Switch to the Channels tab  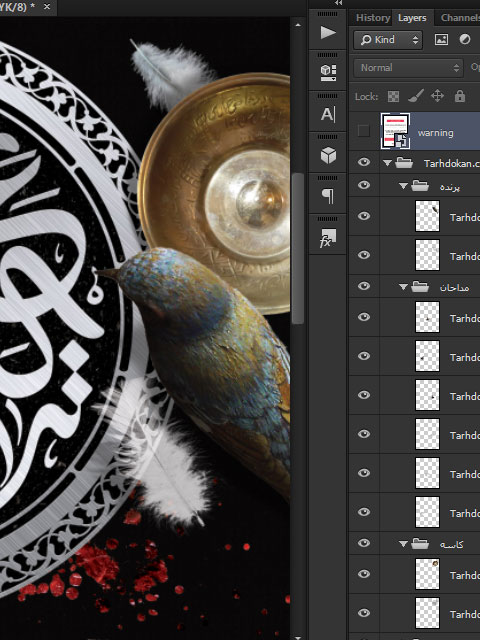[460, 18]
